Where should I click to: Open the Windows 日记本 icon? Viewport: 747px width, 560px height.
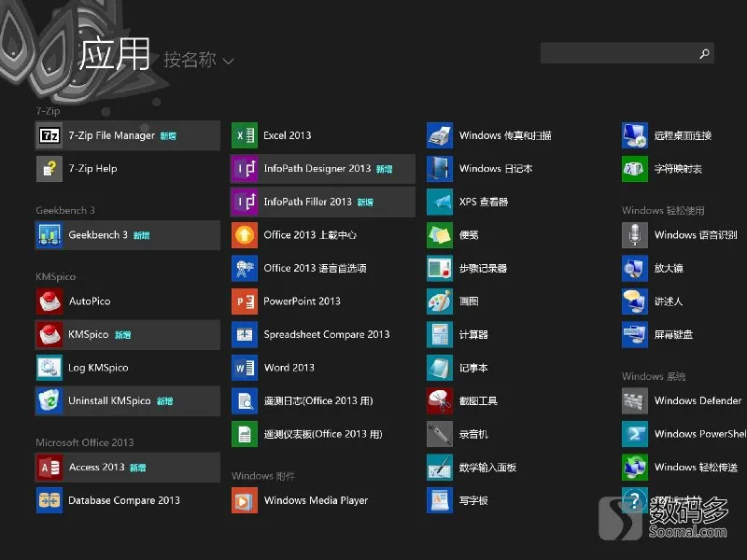click(x=440, y=169)
